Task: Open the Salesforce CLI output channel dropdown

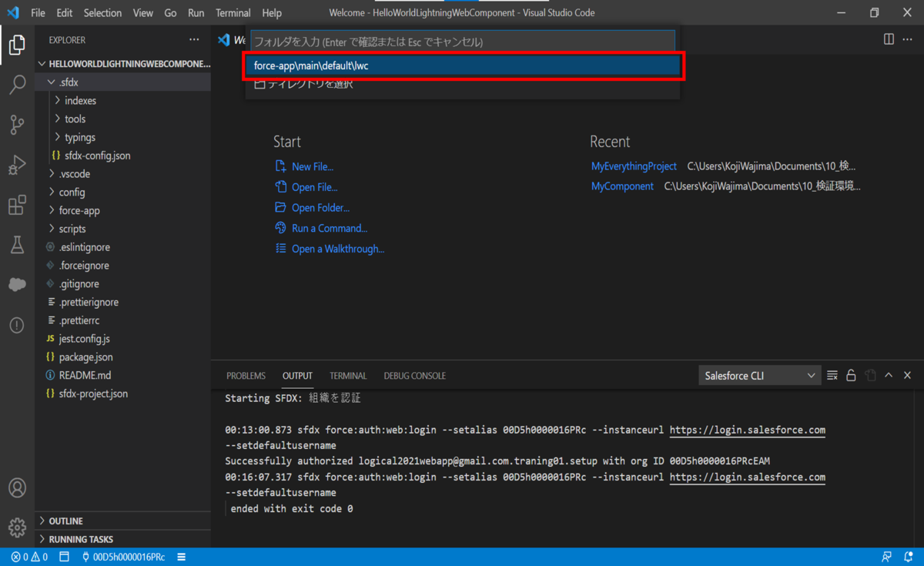Action: coord(759,376)
